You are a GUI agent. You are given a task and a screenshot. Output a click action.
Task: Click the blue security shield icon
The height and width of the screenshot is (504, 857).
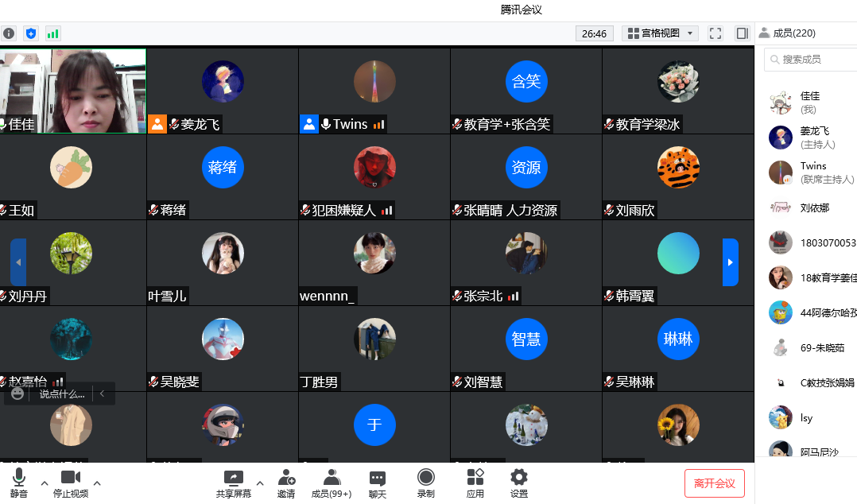(31, 33)
